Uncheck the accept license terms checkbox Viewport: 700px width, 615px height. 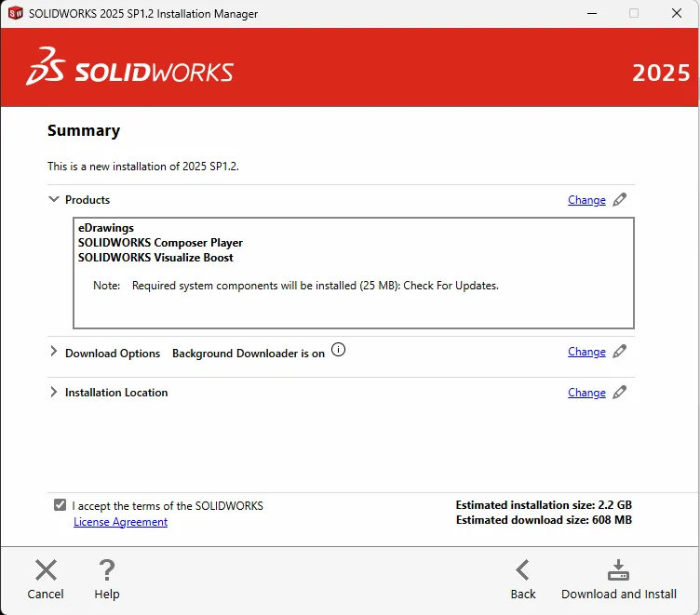pos(60,505)
